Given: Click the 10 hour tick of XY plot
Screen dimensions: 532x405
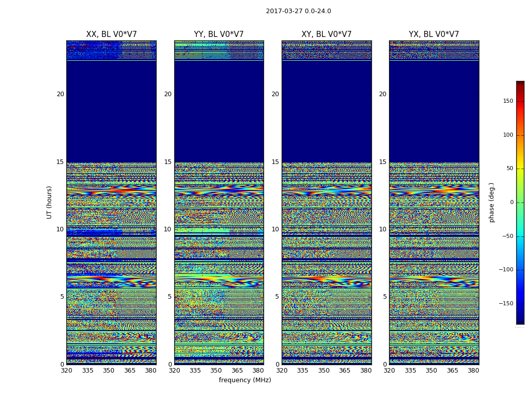Looking at the screenshot, I should (275, 229).
